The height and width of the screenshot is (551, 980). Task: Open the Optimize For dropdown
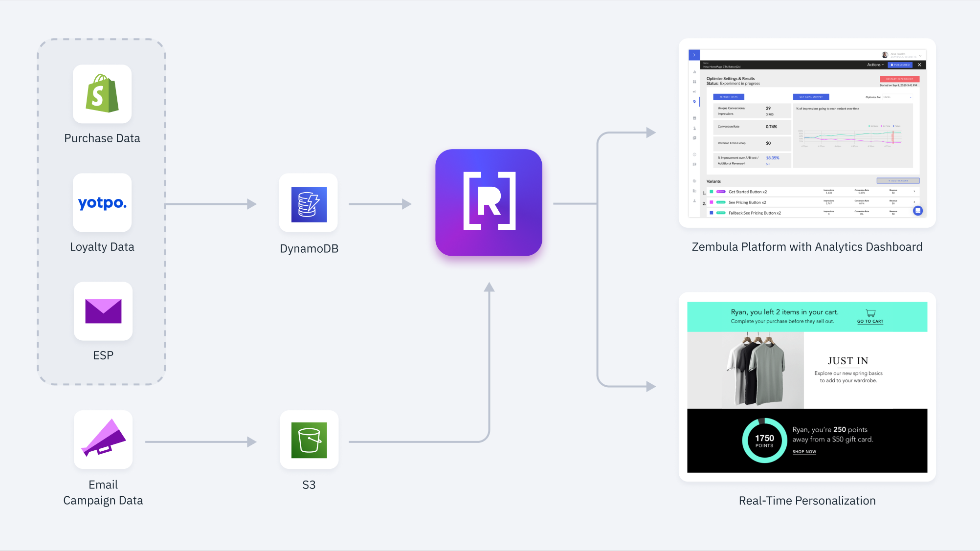click(x=897, y=97)
